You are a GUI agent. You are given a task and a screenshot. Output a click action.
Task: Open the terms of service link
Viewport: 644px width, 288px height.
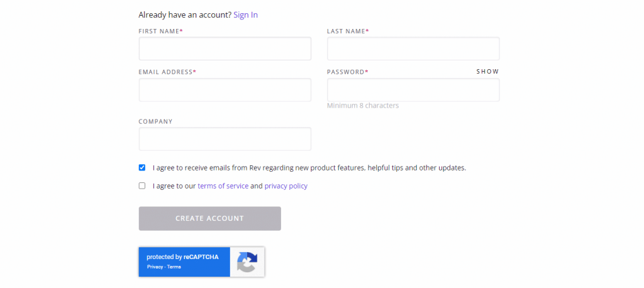click(223, 186)
